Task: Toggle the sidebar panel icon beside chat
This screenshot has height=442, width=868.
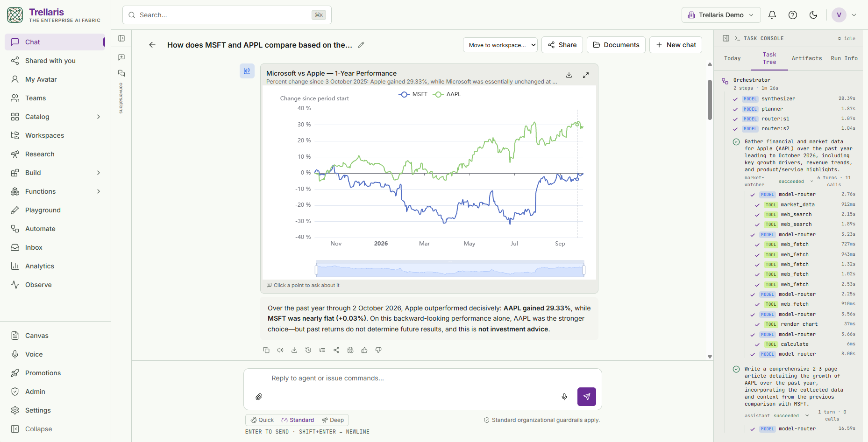Action: click(121, 38)
